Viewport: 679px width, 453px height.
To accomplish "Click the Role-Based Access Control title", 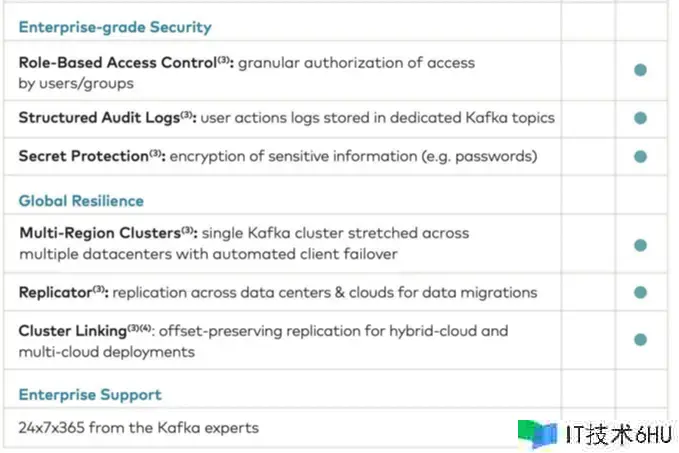I will 118,63.
